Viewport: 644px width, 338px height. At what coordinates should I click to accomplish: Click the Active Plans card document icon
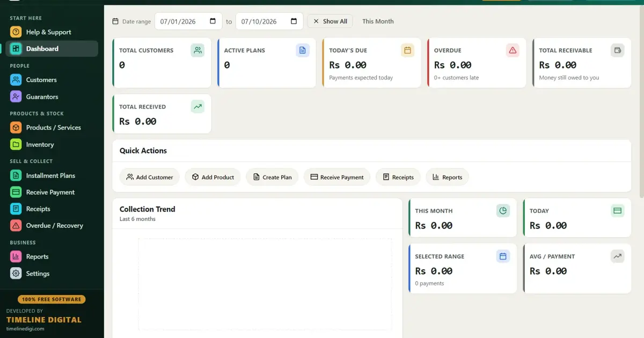click(x=303, y=50)
